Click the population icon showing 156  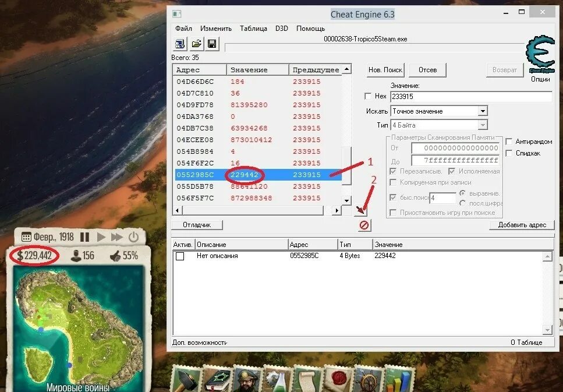[76, 256]
